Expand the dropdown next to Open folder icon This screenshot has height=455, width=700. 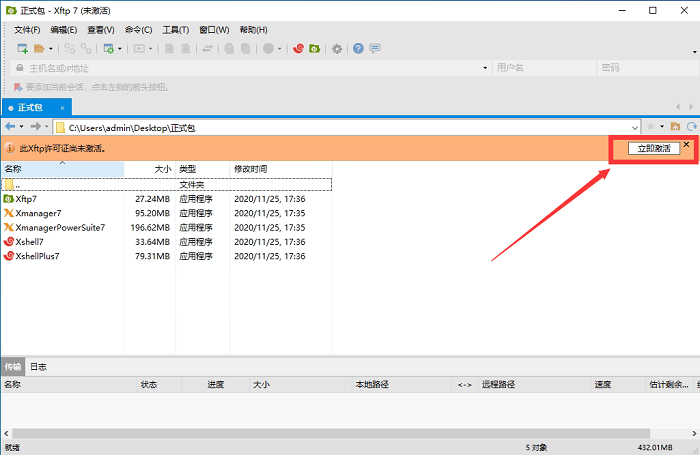[x=51, y=49]
